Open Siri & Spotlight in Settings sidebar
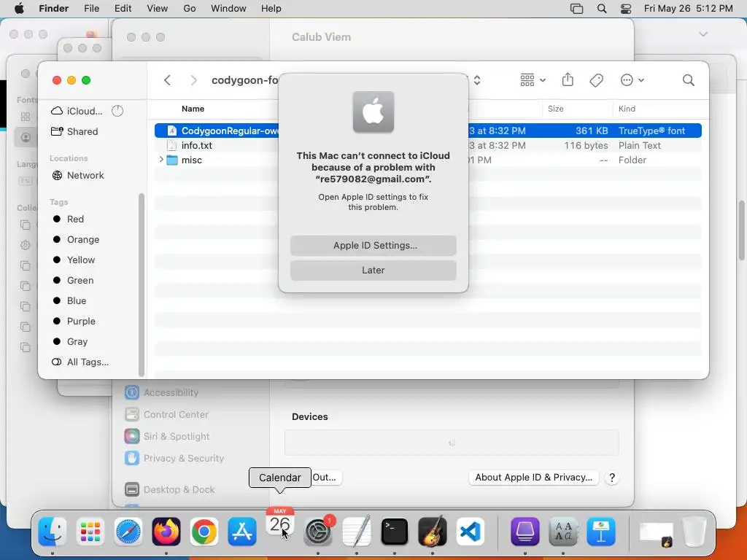Image resolution: width=747 pixels, height=560 pixels. click(167, 436)
